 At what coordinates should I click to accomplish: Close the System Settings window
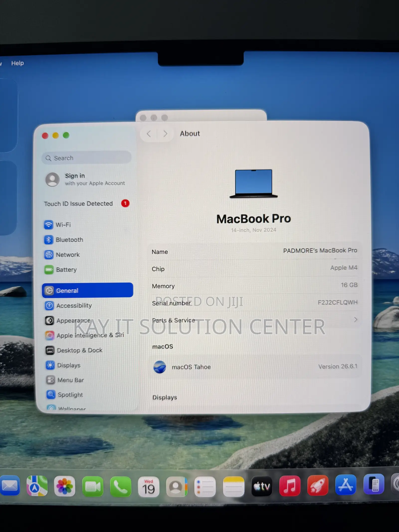click(45, 136)
